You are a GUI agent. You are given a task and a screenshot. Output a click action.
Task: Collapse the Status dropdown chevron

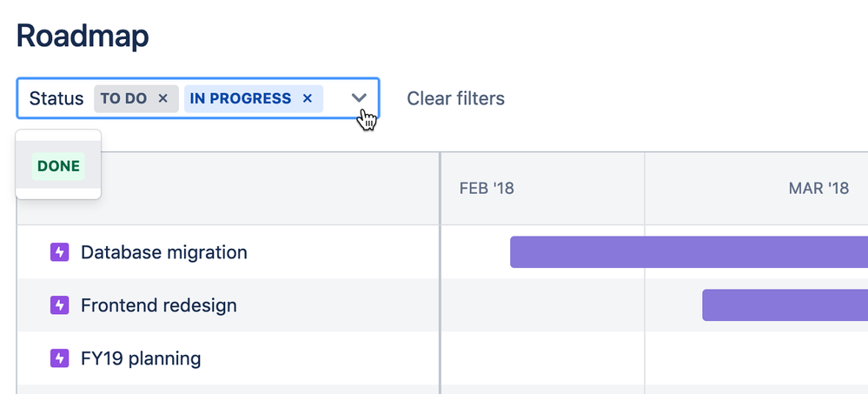click(x=360, y=98)
